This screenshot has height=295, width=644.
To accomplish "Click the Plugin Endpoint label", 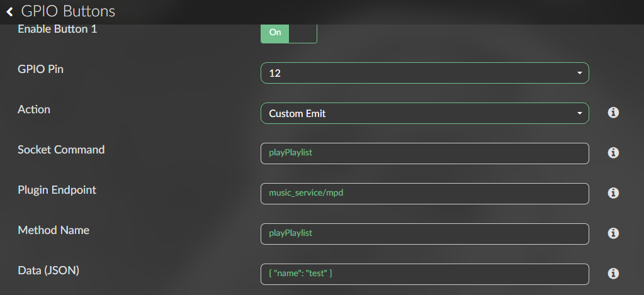I will click(57, 190).
